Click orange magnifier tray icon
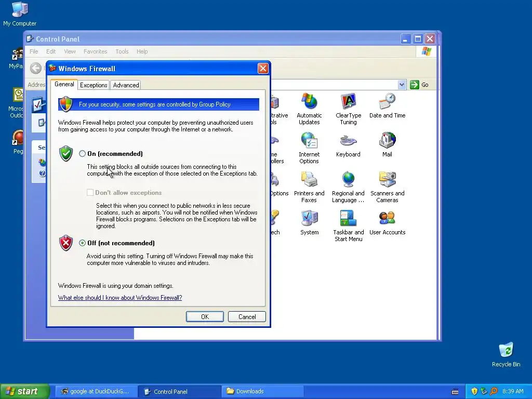Image resolution: width=532 pixels, height=399 pixels. (494, 391)
